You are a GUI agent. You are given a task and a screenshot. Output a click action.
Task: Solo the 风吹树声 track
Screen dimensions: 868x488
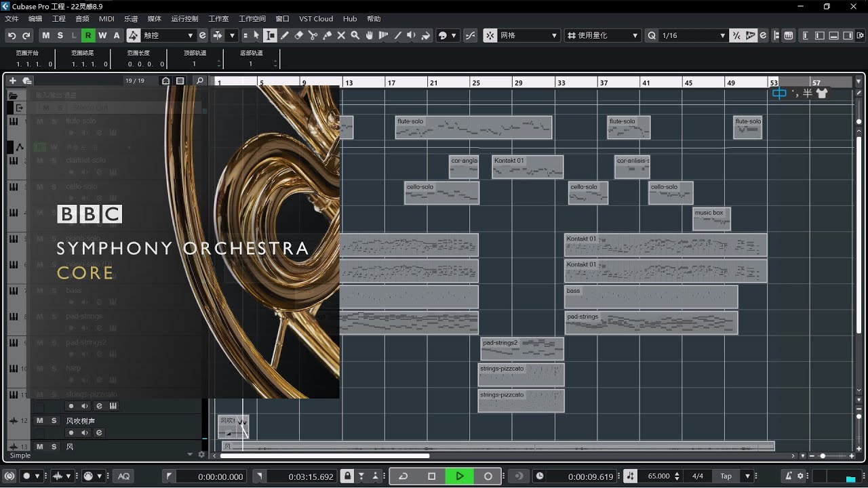coord(54,421)
